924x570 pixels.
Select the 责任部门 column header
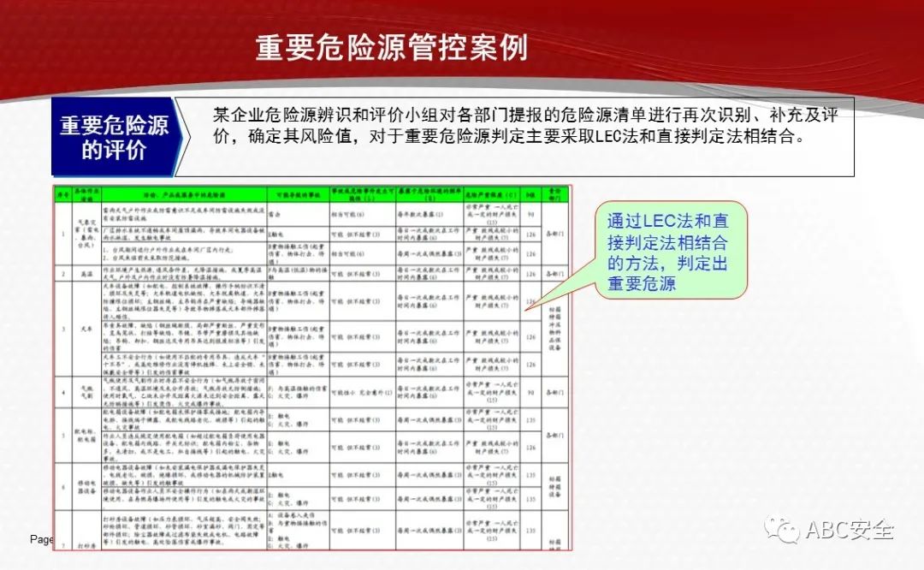[x=555, y=193]
